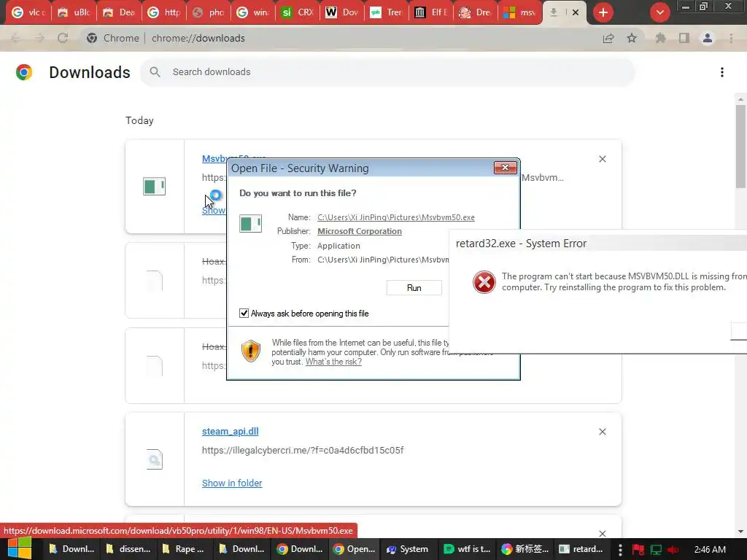Open the user profile avatar icon
This screenshot has width=747, height=560.
click(708, 38)
